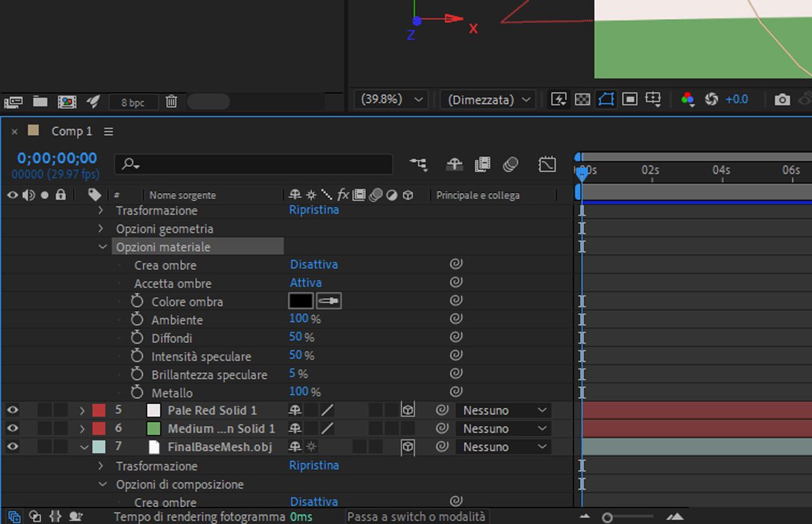
Task: Click the 0;00;00;00 current timecode
Action: tap(57, 158)
